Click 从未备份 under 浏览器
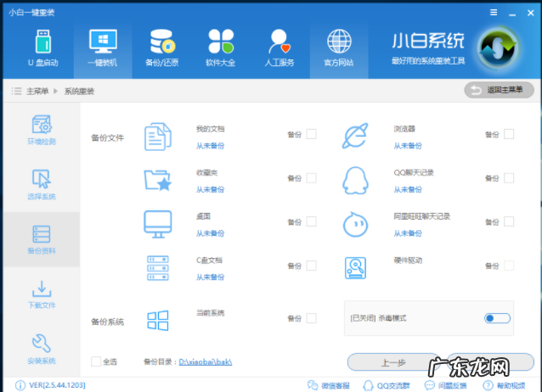 coord(408,146)
